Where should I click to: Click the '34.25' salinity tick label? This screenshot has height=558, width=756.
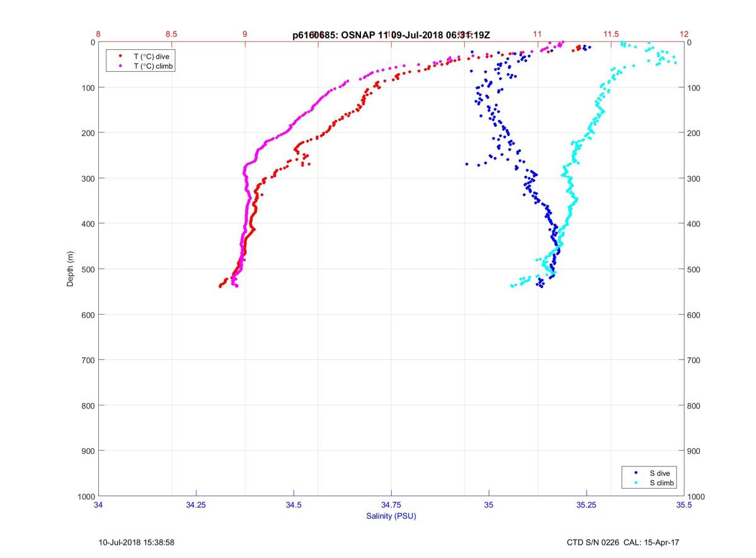point(196,505)
